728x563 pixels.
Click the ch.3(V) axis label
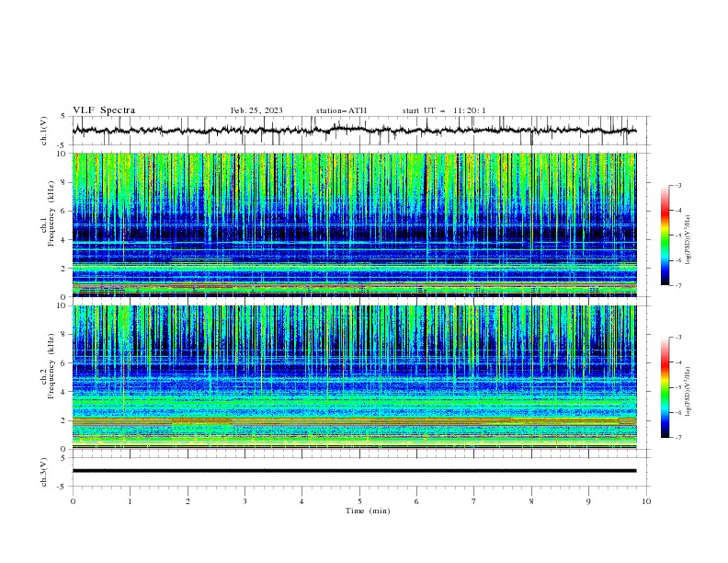44,472
